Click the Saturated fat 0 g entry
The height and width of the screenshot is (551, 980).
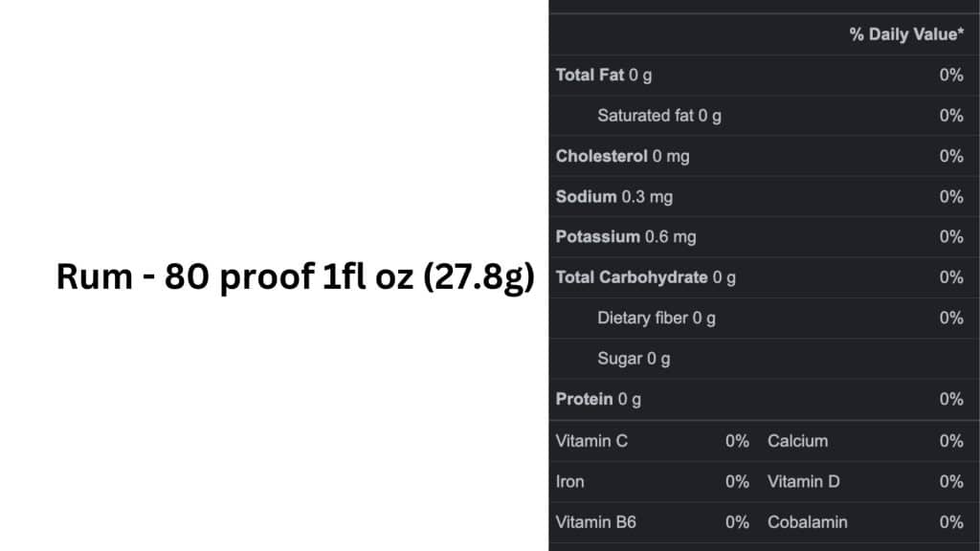pos(659,116)
